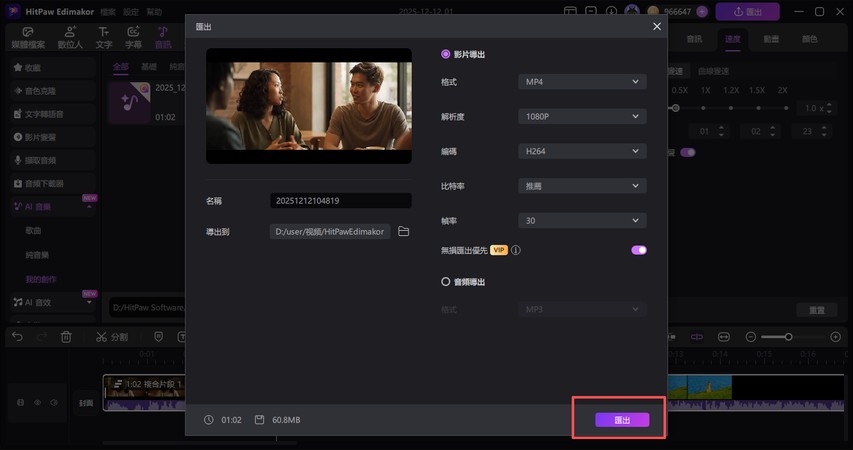
Task: Open the 編碼 H264 codec dropdown
Action: tap(582, 151)
